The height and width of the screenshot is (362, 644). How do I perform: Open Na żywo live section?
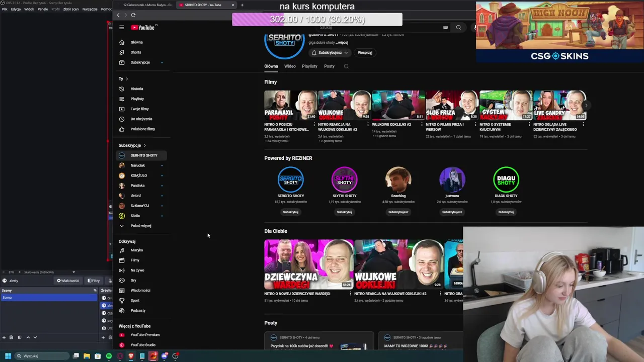137,270
